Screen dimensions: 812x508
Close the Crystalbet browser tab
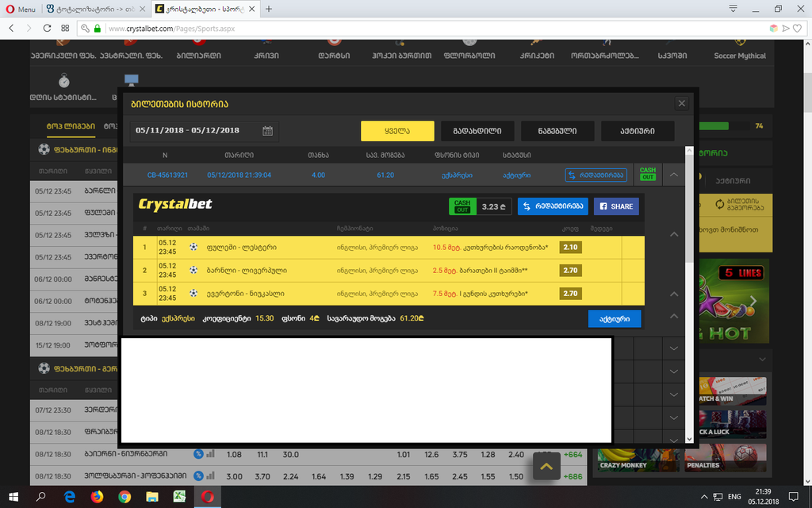[x=251, y=9]
